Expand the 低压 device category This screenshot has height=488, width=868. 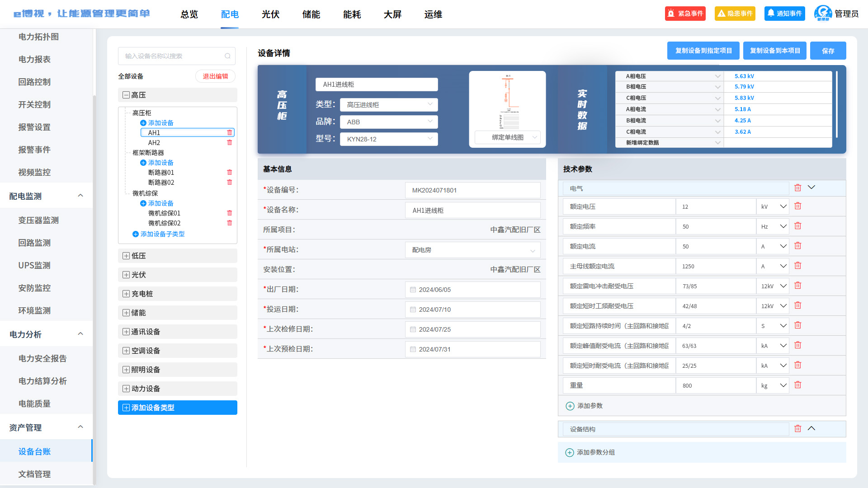pyautogui.click(x=126, y=256)
